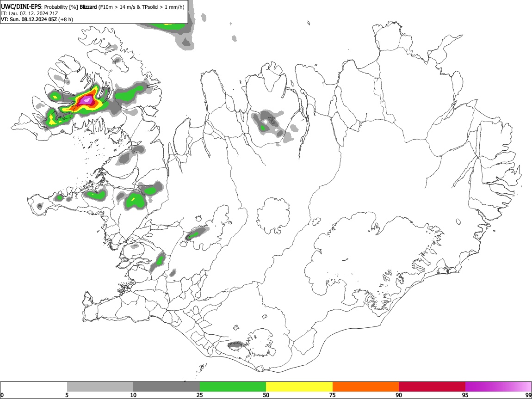The image size is (532, 399).
Task: Click the green 25-50% legend swatch
Action: (233, 387)
